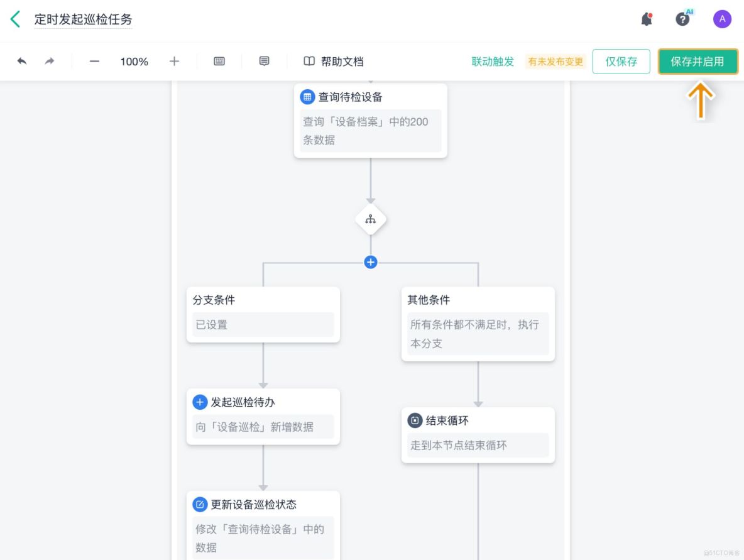Click the table icon on 查询待检设备 node
Screen dimensions: 744x560
pyautogui.click(x=307, y=96)
